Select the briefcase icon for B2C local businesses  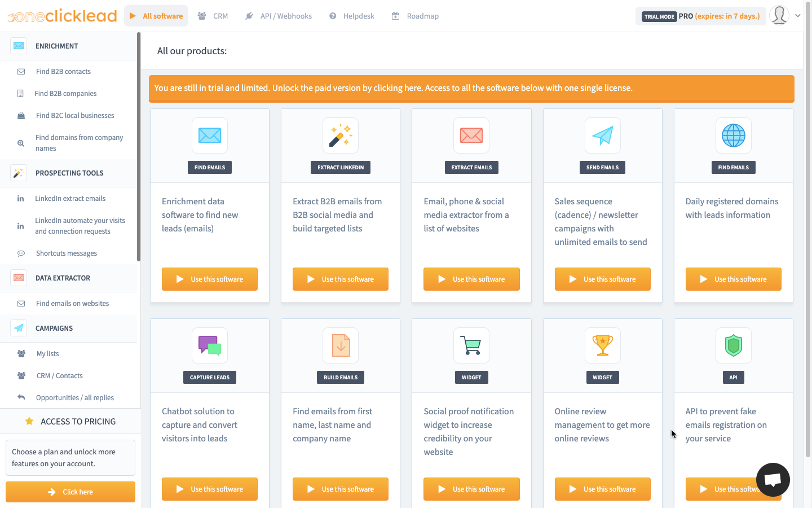pos(20,115)
